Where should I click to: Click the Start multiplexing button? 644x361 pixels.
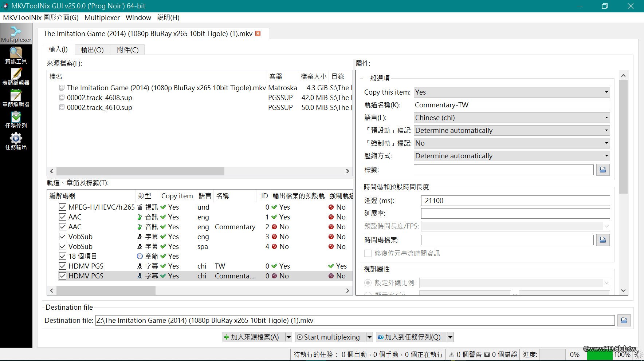(330, 337)
